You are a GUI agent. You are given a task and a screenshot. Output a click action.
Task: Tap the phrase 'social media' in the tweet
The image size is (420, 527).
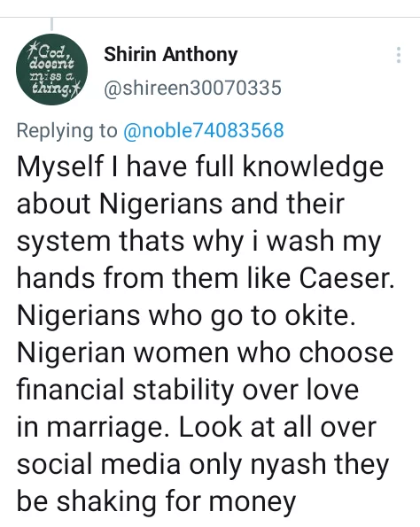pos(98,464)
